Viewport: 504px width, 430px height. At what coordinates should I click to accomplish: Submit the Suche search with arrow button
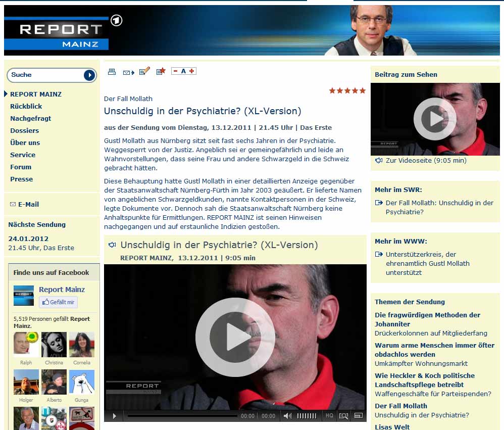point(89,75)
